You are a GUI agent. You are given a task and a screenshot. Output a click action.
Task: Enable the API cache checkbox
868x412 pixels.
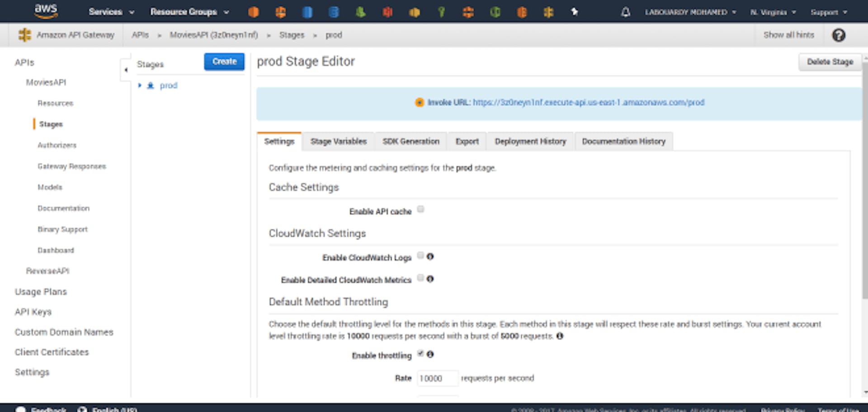(x=420, y=209)
